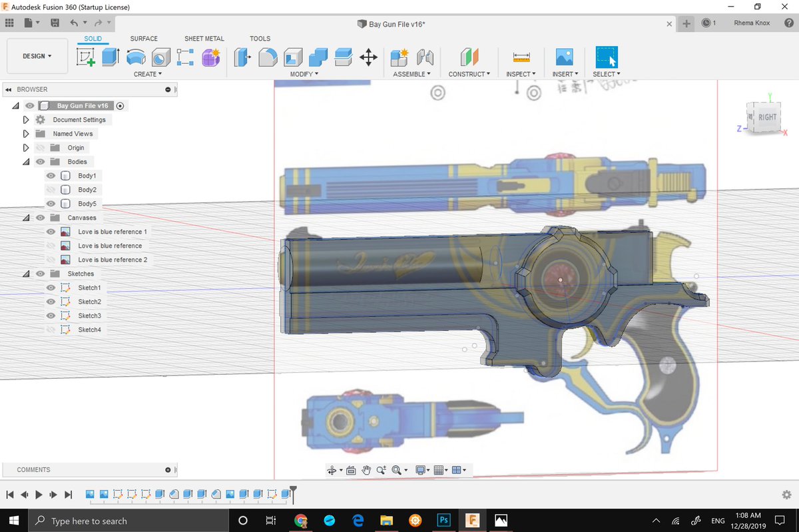Screen dimensions: 799x532
Task: Click the RIGHT face of the ViewCube
Action: tap(767, 117)
